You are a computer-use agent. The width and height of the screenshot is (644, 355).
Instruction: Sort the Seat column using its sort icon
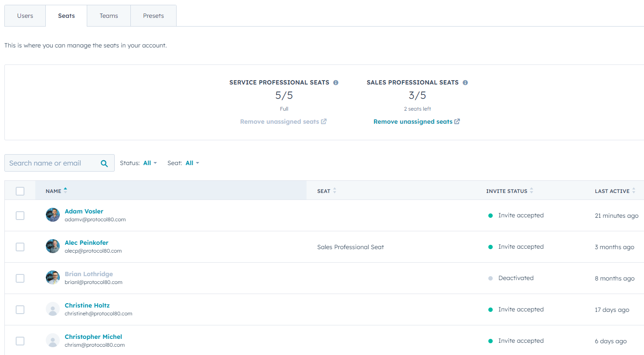(x=334, y=190)
